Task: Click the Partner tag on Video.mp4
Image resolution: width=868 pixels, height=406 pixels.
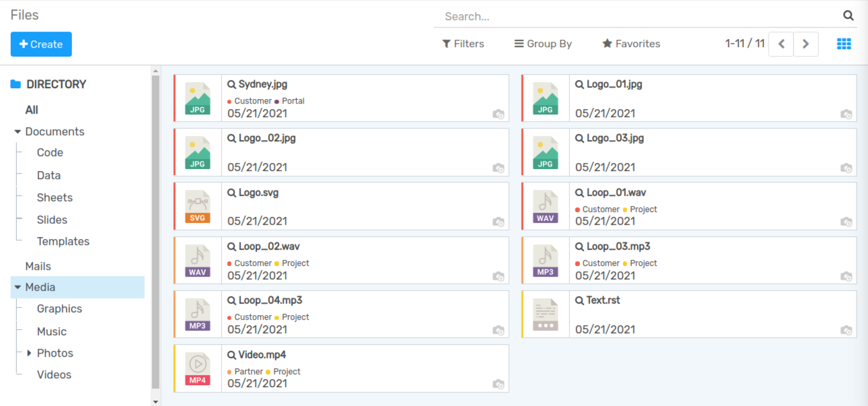Action: (x=246, y=372)
